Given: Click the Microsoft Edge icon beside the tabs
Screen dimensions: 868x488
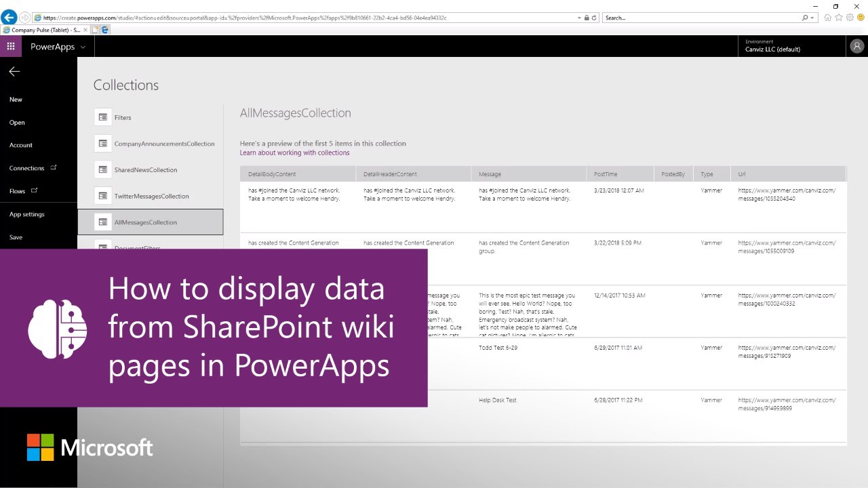Looking at the screenshot, I should pyautogui.click(x=106, y=30).
